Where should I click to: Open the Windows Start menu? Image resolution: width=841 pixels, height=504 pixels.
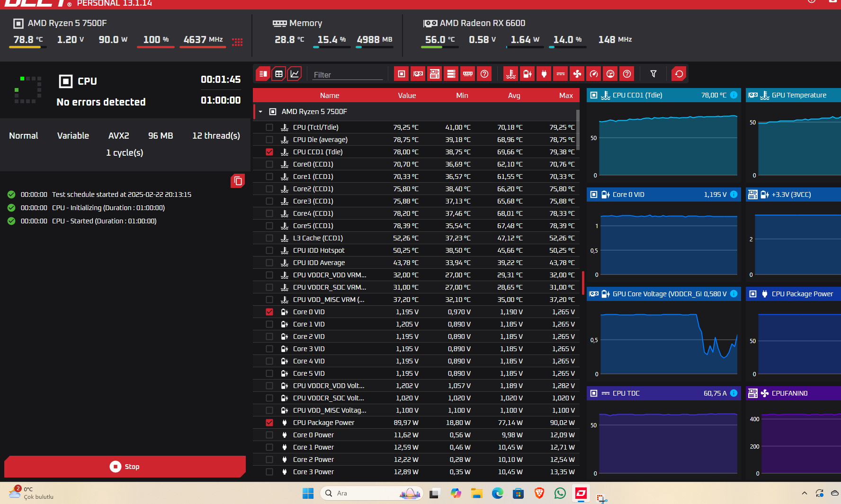tap(308, 493)
